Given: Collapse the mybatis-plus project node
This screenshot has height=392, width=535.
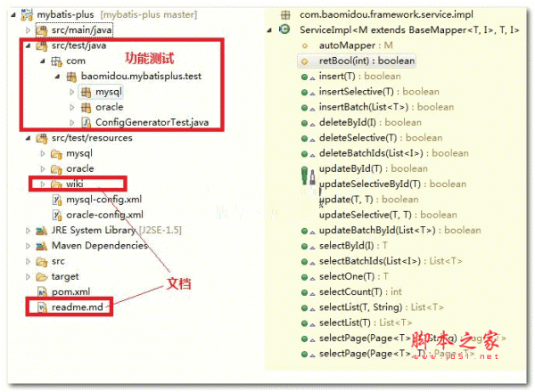Looking at the screenshot, I should [13, 15].
